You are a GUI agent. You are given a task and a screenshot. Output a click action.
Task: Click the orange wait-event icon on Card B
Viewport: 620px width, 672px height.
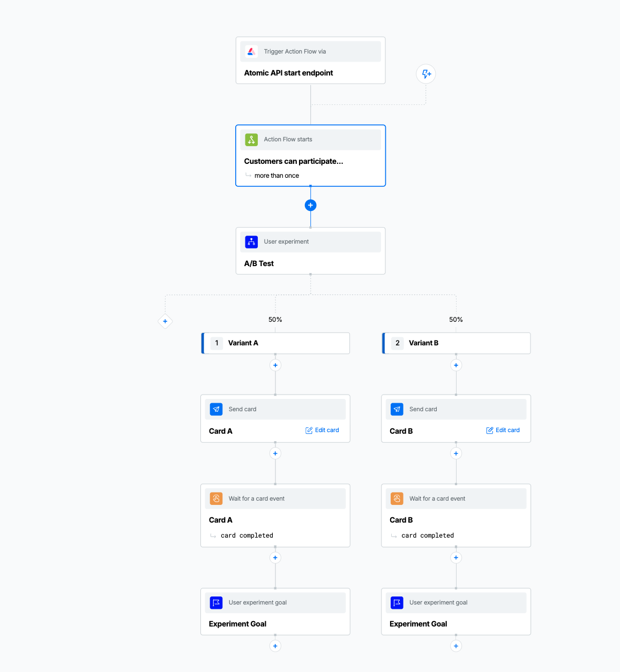[397, 498]
